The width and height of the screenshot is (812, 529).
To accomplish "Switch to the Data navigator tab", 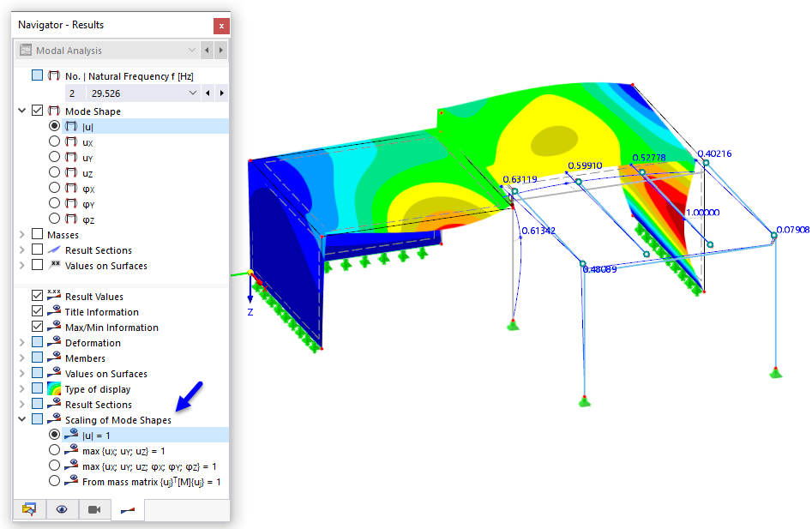I will pos(29,510).
